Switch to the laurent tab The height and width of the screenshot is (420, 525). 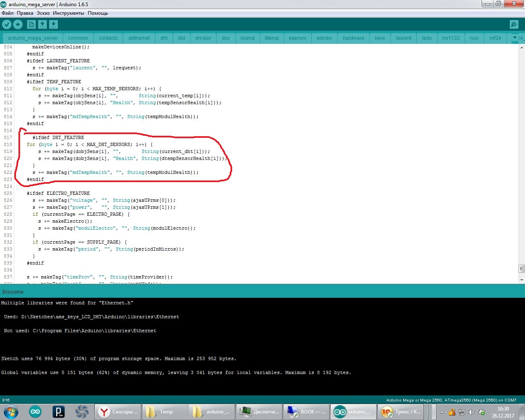tap(404, 38)
